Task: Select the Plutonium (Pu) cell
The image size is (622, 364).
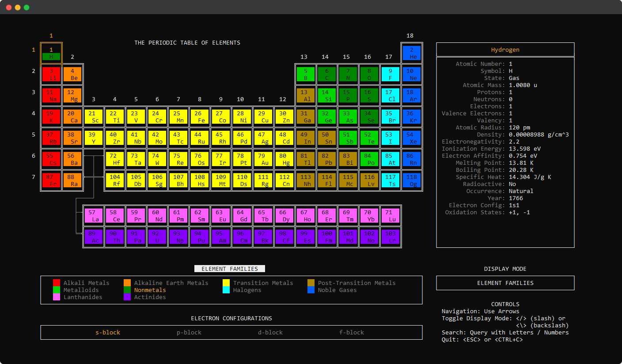Action: pyautogui.click(x=200, y=237)
